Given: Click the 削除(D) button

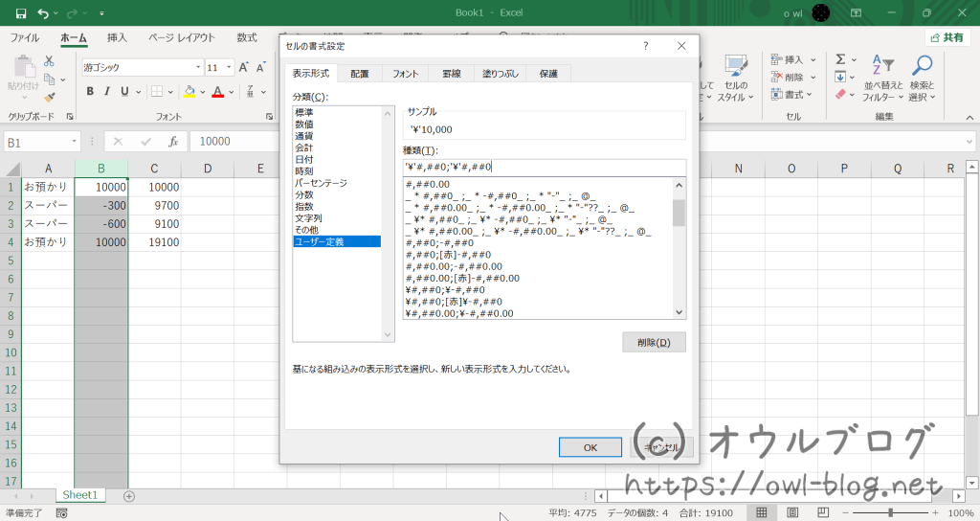Looking at the screenshot, I should click(654, 342).
